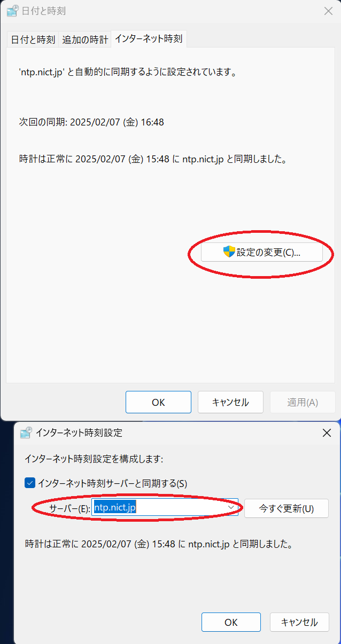Open 設定の変更(C)... button
341x644 pixels.
[x=262, y=253]
